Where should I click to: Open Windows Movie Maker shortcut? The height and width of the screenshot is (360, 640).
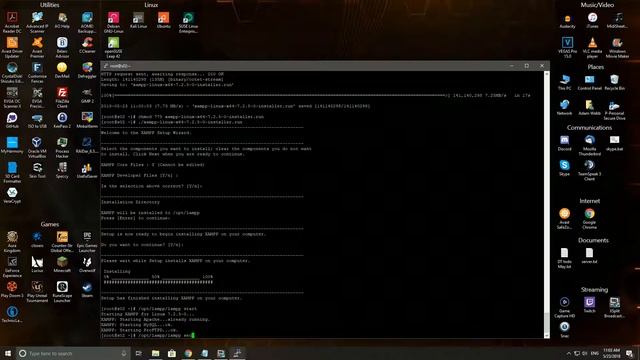click(x=617, y=47)
